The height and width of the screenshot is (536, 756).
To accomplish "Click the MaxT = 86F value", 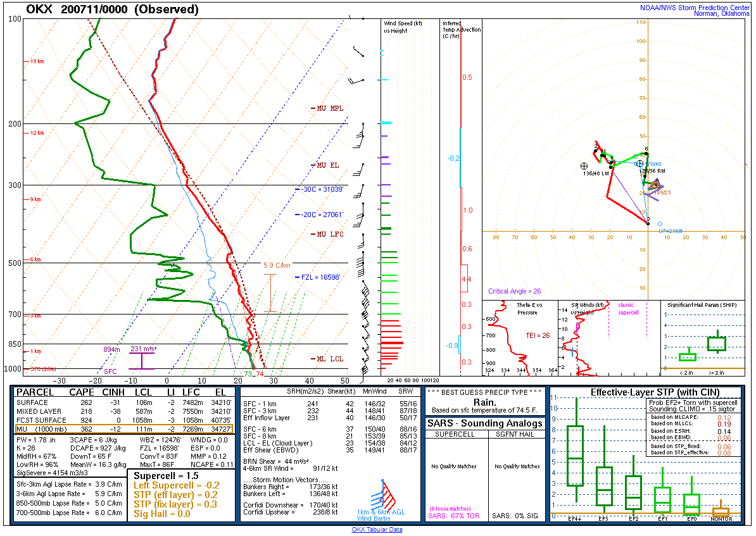I will tap(156, 464).
